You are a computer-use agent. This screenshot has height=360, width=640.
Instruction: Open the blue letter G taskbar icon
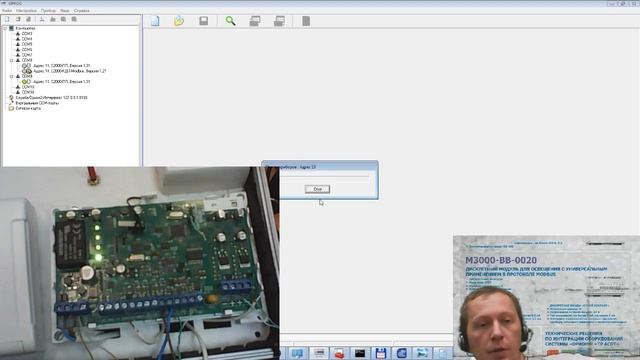401,353
